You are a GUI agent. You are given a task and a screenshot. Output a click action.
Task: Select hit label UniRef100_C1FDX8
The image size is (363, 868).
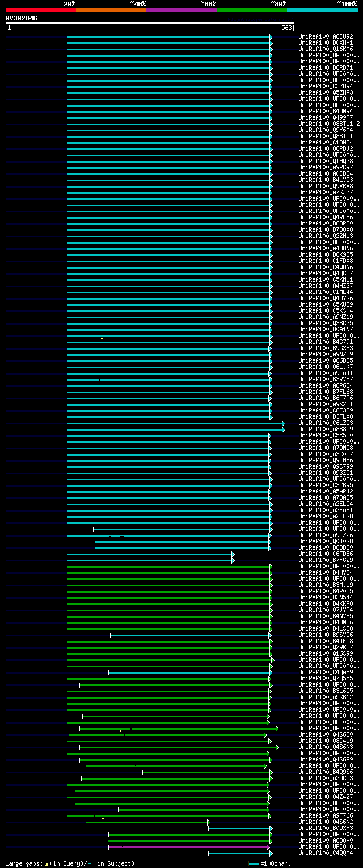coord(326,261)
